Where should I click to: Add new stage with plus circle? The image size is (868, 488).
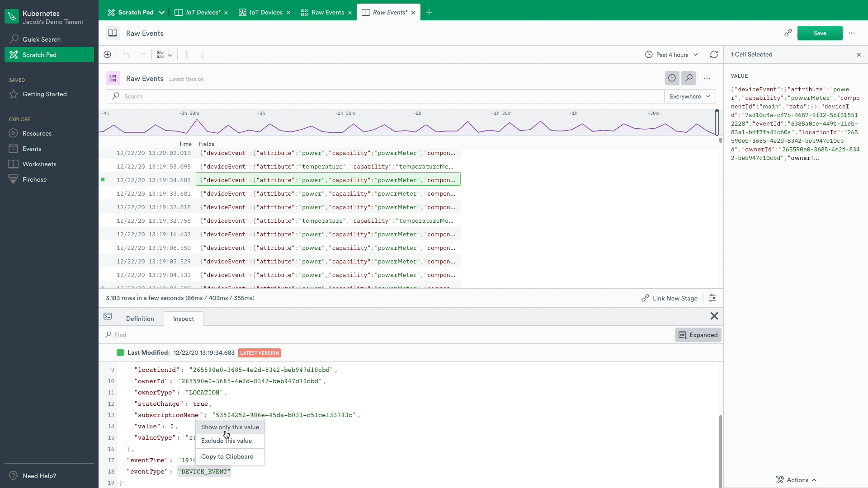click(108, 55)
